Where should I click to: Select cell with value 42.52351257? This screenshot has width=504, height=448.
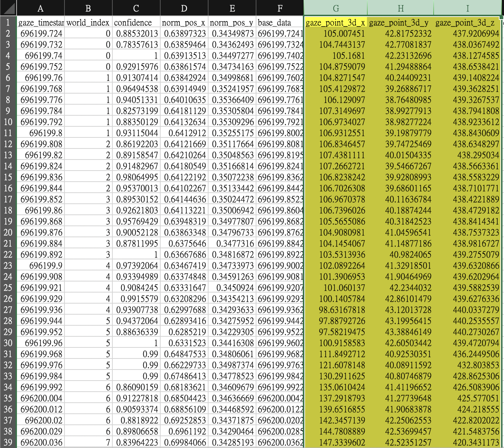pyautogui.click(x=400, y=442)
